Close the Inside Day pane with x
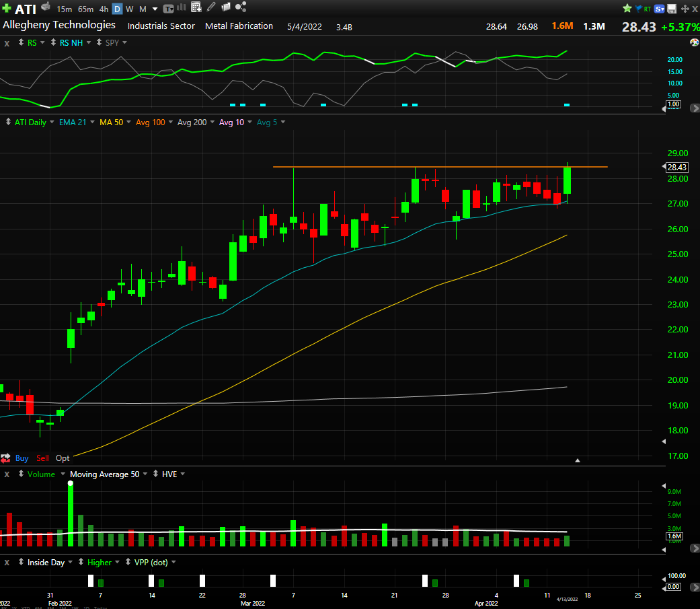 [7, 563]
